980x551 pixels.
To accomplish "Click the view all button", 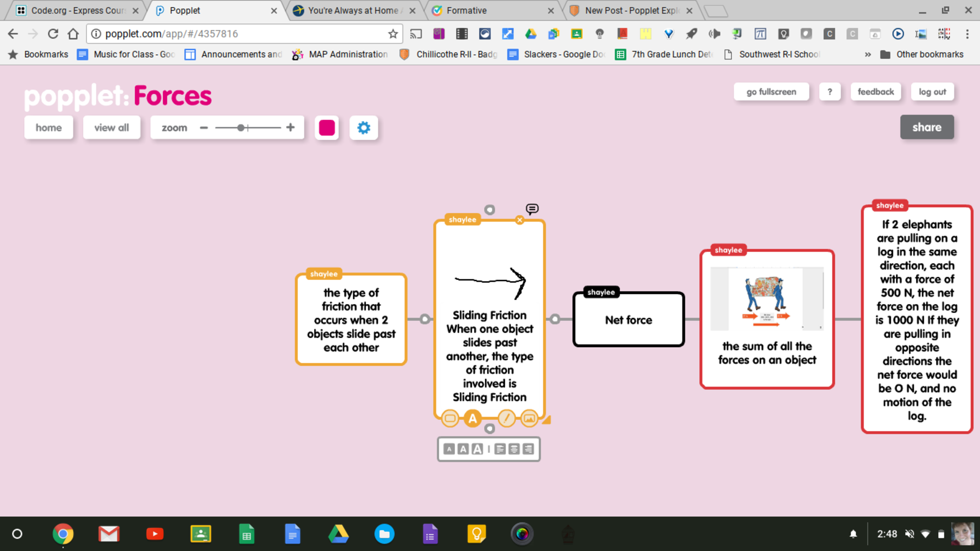I will pyautogui.click(x=111, y=128).
